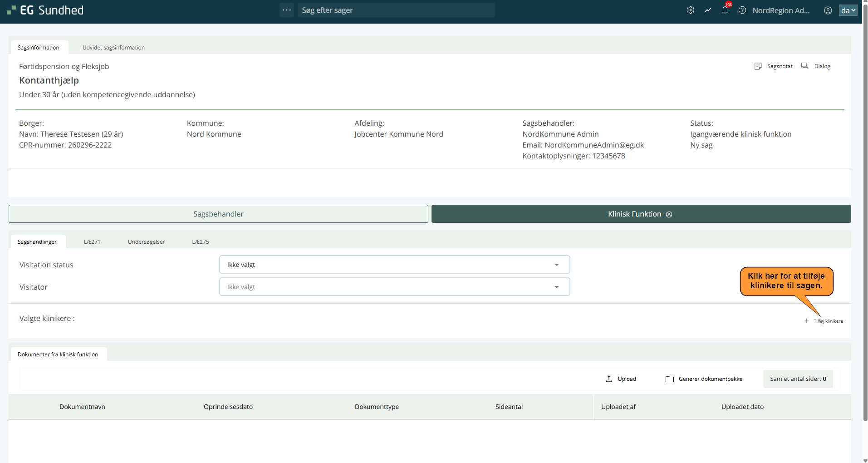Switch to Udvidet sagsinformation tab
This screenshot has height=463, width=868.
pos(113,48)
